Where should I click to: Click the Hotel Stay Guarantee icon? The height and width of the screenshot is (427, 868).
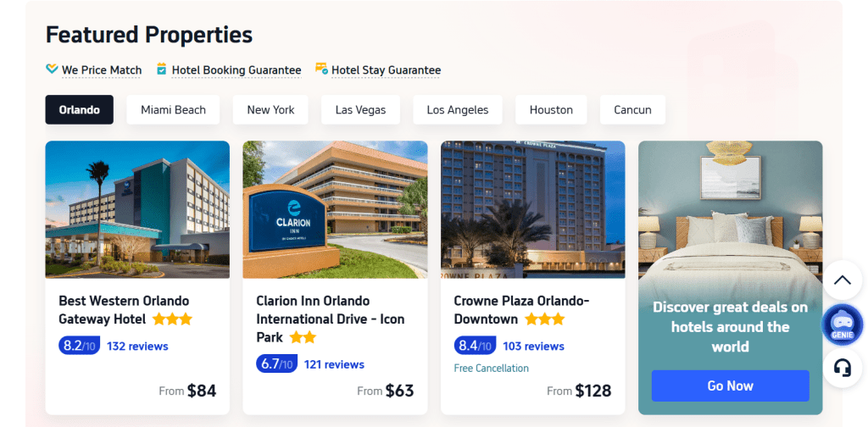pos(321,69)
